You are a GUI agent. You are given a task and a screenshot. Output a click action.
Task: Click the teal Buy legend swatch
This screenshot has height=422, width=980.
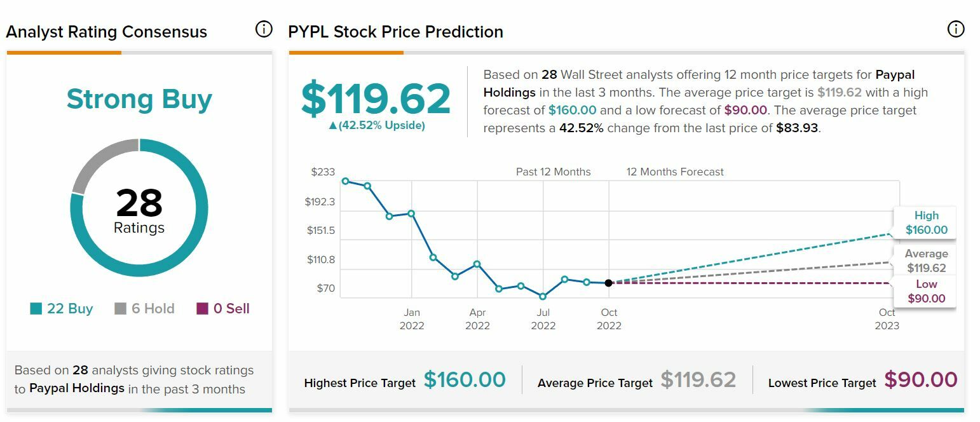coord(36,309)
